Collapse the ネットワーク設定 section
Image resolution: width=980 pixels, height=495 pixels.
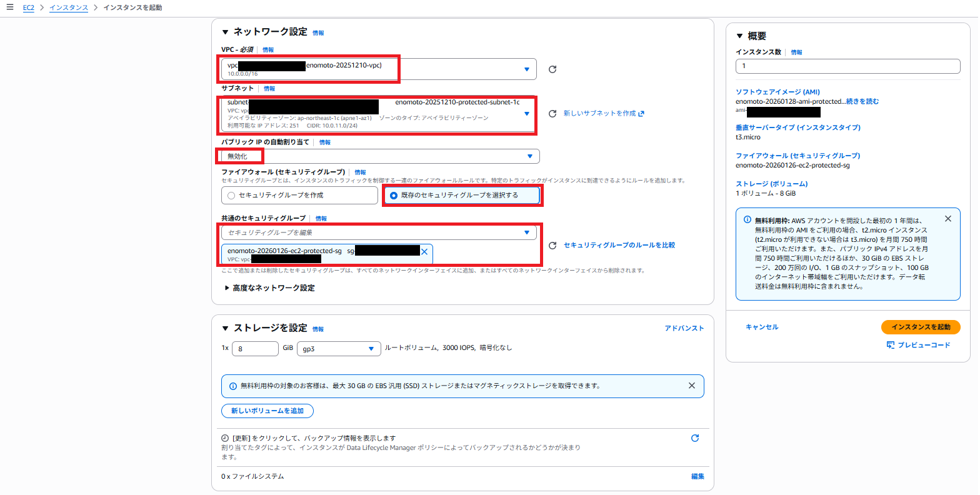click(226, 32)
